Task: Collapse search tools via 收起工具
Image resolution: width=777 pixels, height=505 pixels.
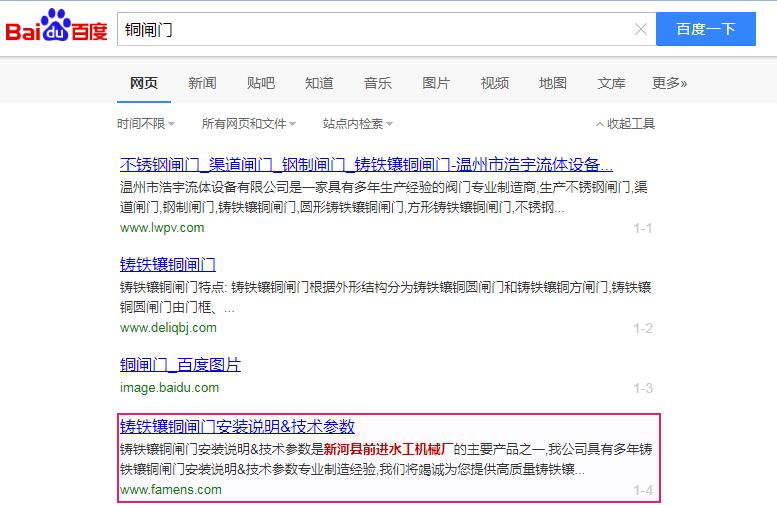Action: click(x=625, y=124)
